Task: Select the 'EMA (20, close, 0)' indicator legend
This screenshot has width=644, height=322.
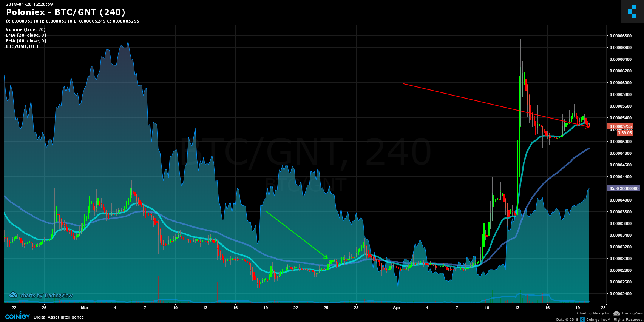Action: pyautogui.click(x=26, y=35)
